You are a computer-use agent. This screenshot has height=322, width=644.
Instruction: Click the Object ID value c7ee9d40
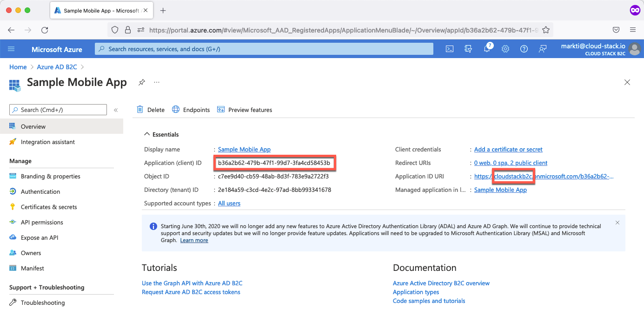[273, 176]
